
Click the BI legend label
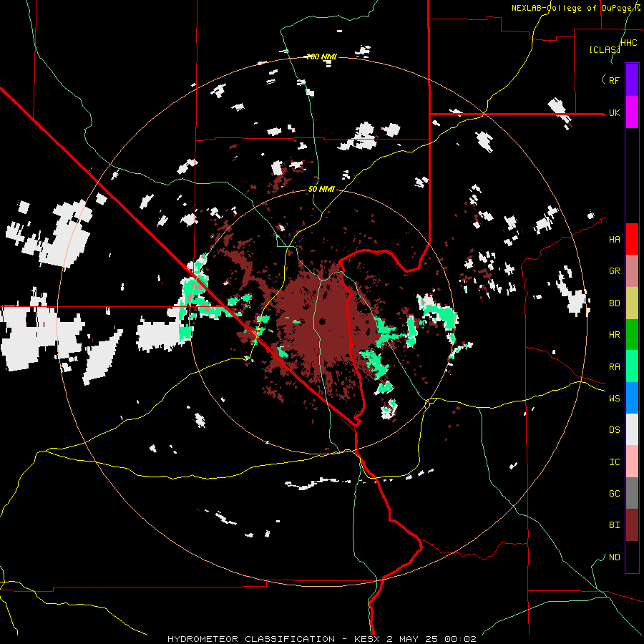coord(614,525)
